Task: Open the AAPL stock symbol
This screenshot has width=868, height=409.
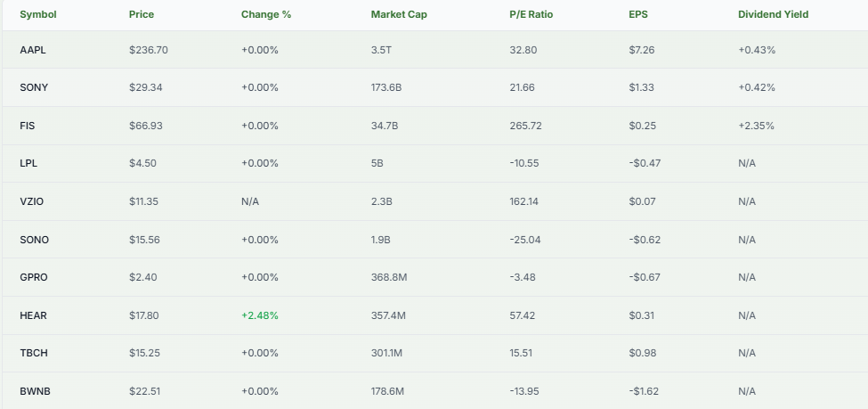Action: click(33, 50)
